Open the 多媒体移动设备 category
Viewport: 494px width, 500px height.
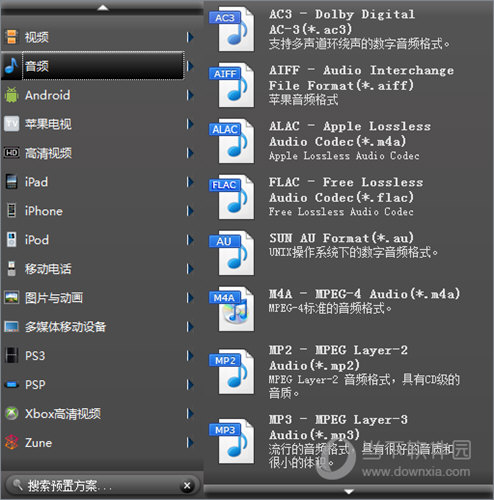point(100,327)
